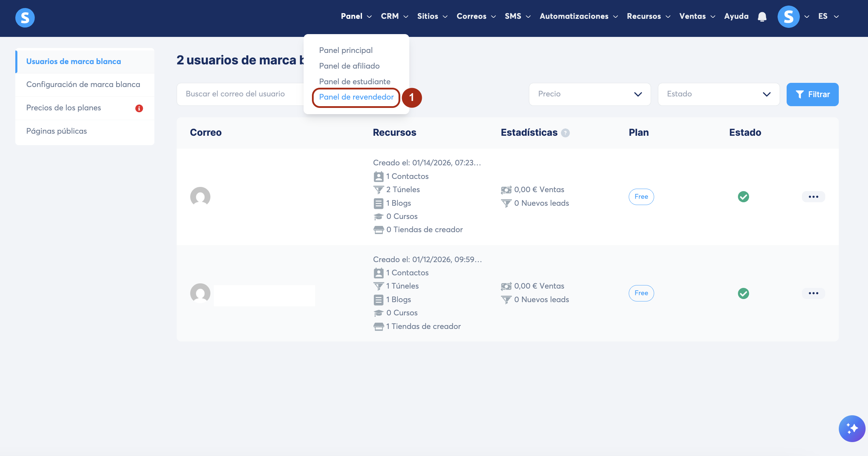Click the account profile avatar in header
Image resolution: width=868 pixels, height=456 pixels.
pyautogui.click(x=788, y=16)
